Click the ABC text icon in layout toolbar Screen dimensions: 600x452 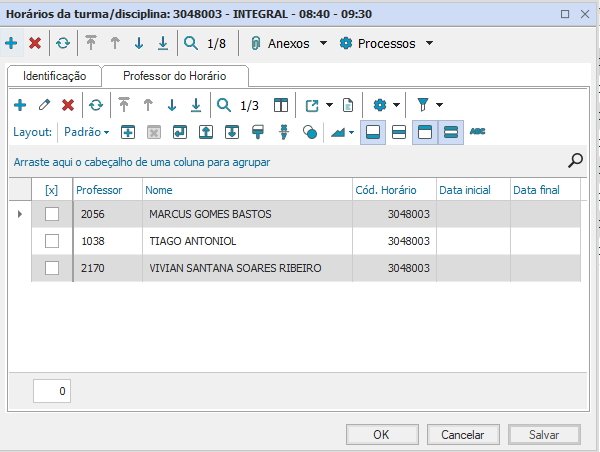click(x=477, y=132)
